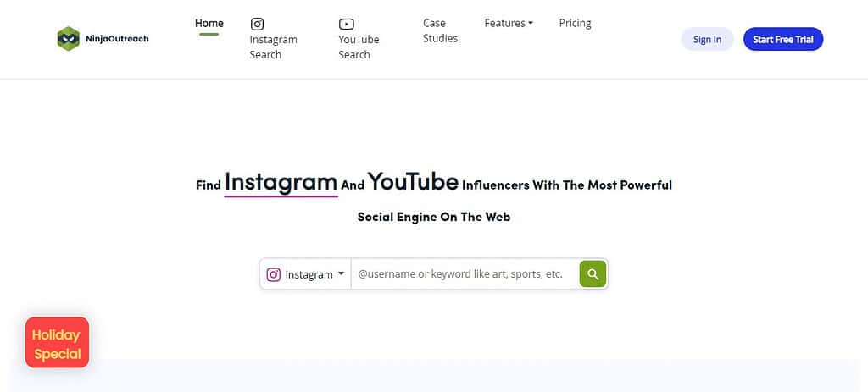Click the green magnifier search button
The height and width of the screenshot is (392, 868).
pos(593,273)
